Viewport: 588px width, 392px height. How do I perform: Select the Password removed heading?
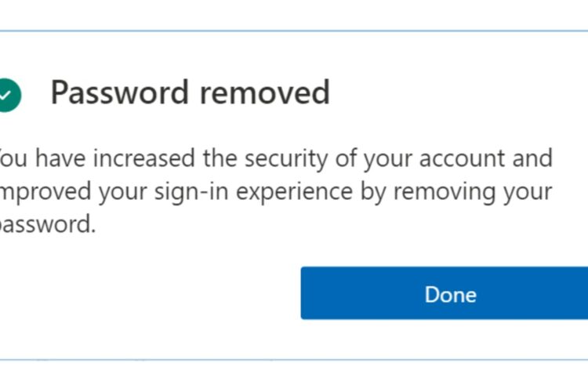191,93
